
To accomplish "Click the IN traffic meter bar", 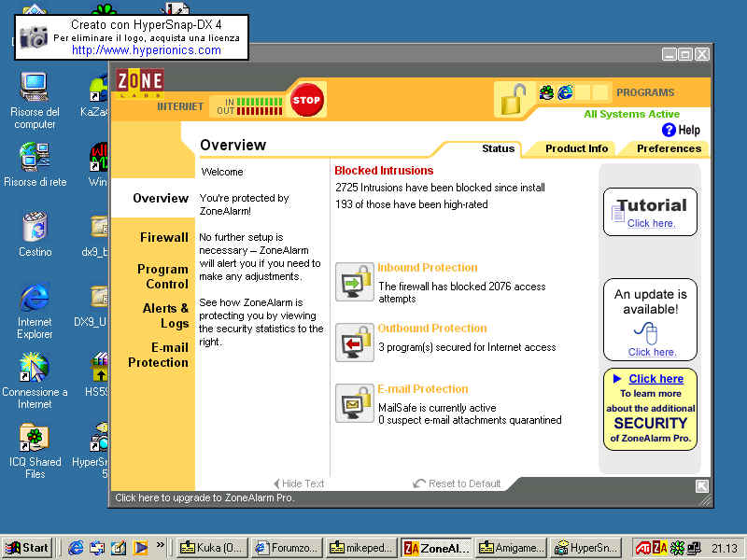I will (260, 102).
